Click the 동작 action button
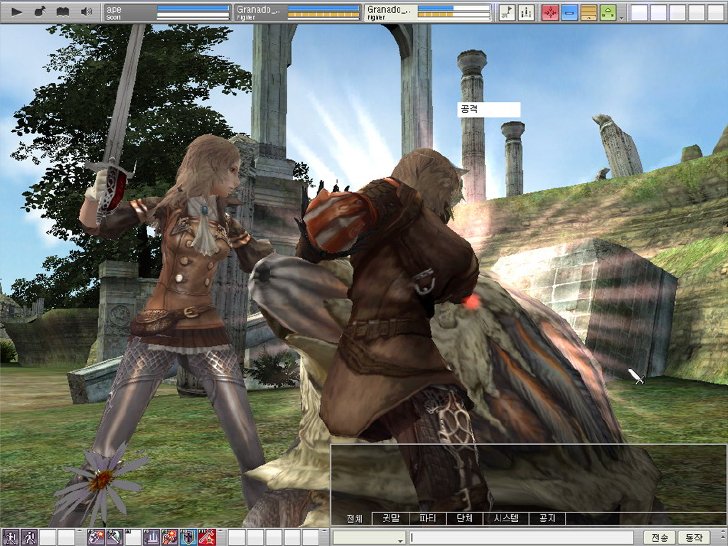This screenshot has width=728, height=546. [694, 538]
